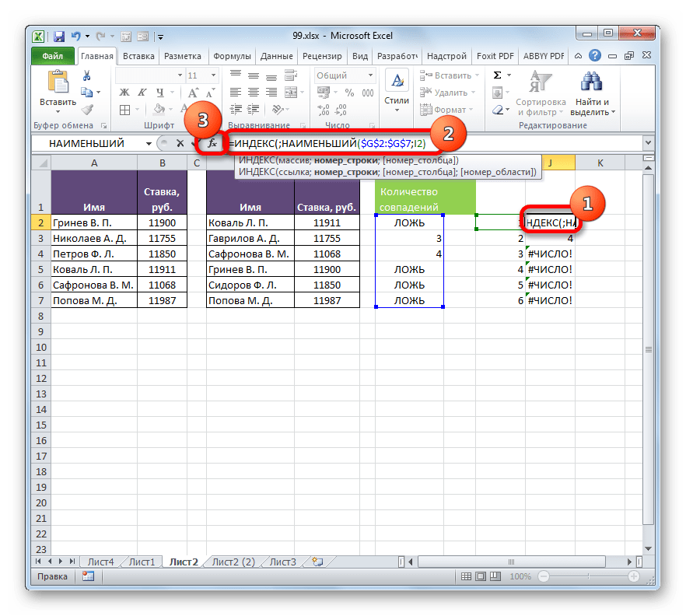Select the Лист4 sheet tab
This screenshot has height=616, width=686.
pyautogui.click(x=100, y=562)
